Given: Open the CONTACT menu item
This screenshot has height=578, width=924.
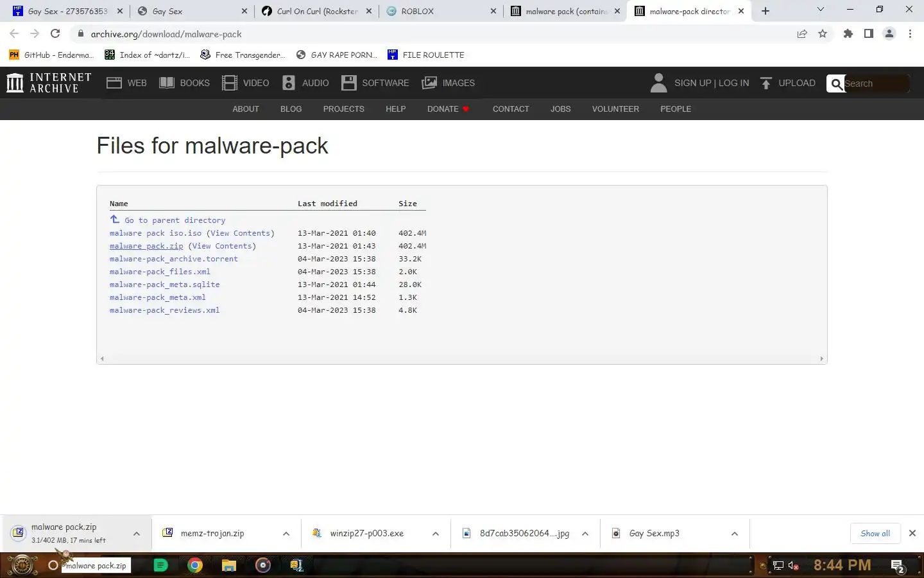Looking at the screenshot, I should [511, 109].
